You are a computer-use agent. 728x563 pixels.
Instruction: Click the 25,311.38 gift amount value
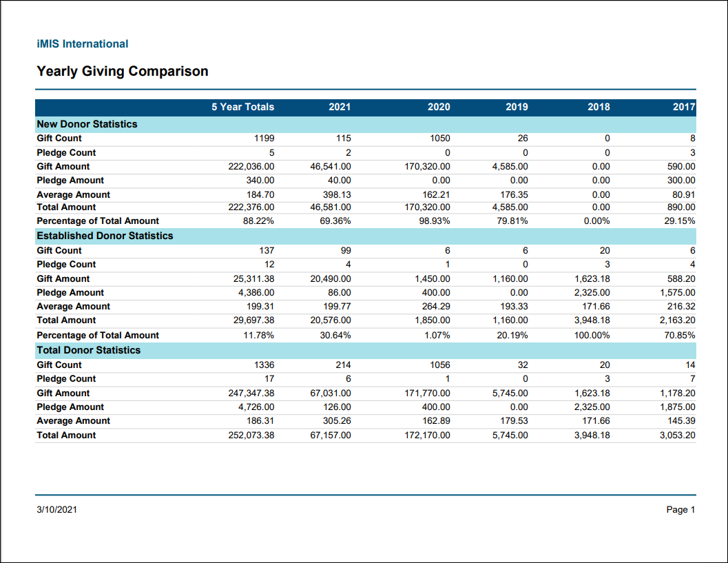click(254, 278)
